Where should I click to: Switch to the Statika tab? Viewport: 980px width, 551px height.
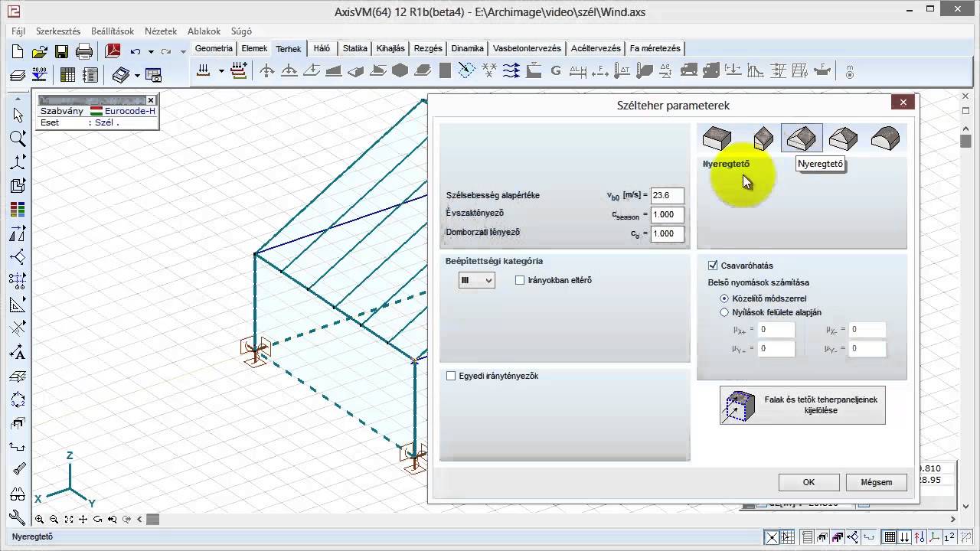click(x=355, y=48)
